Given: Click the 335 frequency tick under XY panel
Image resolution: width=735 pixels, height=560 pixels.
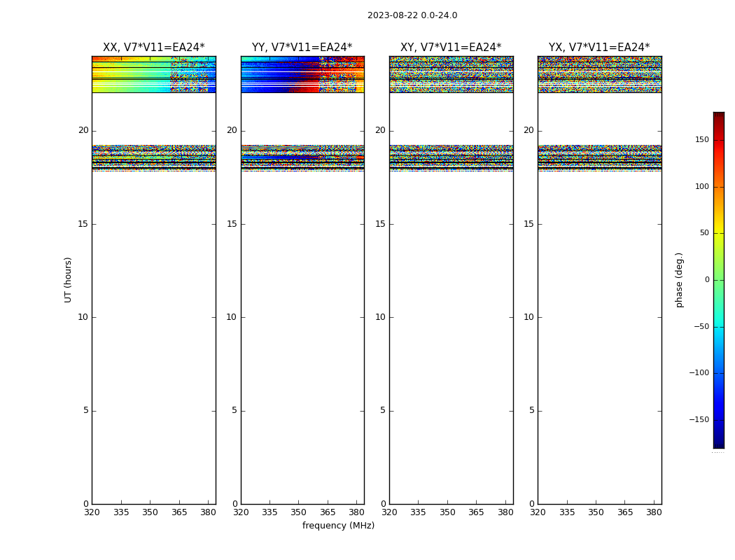Looking at the screenshot, I should 418,512.
